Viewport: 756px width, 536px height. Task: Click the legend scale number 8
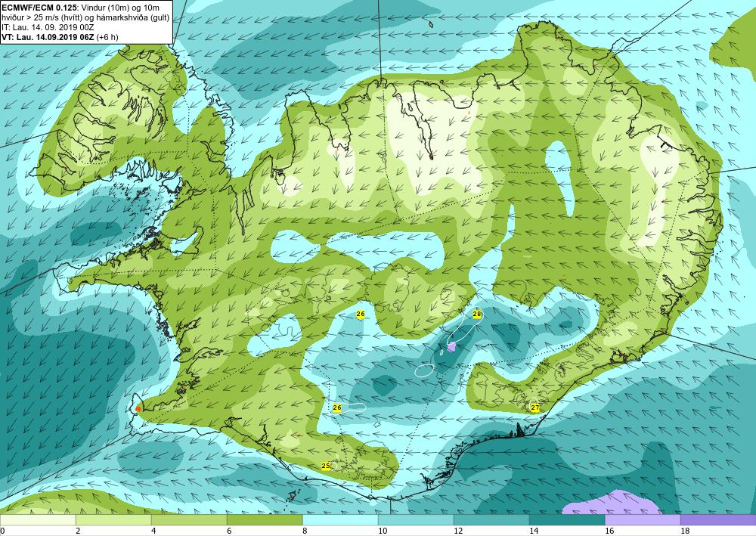[305, 531]
